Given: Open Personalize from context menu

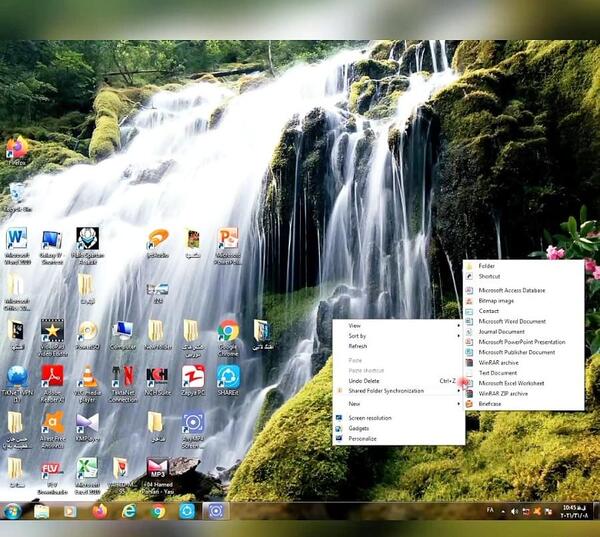Looking at the screenshot, I should click(x=399, y=439).
